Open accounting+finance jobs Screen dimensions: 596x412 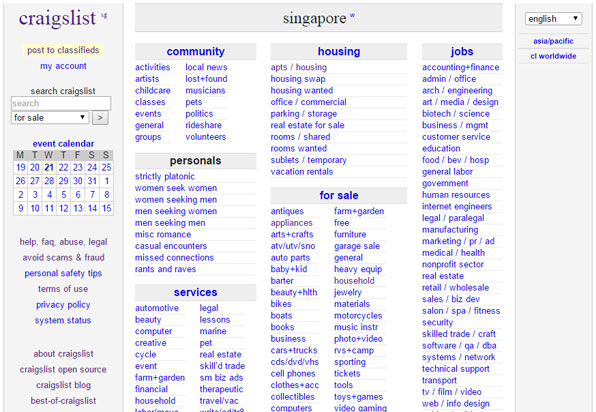461,67
